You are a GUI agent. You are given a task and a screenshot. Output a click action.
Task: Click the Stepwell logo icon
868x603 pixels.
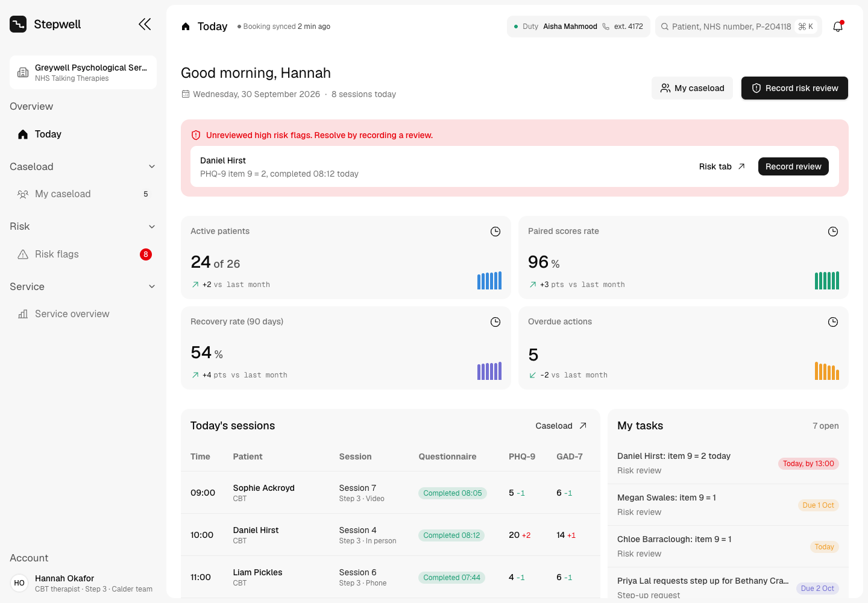coord(18,24)
